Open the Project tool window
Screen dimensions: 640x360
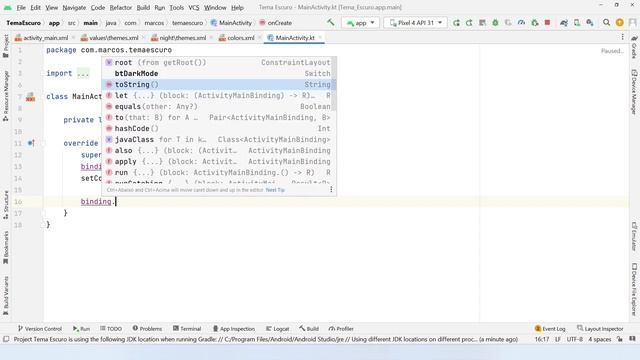[x=6, y=46]
